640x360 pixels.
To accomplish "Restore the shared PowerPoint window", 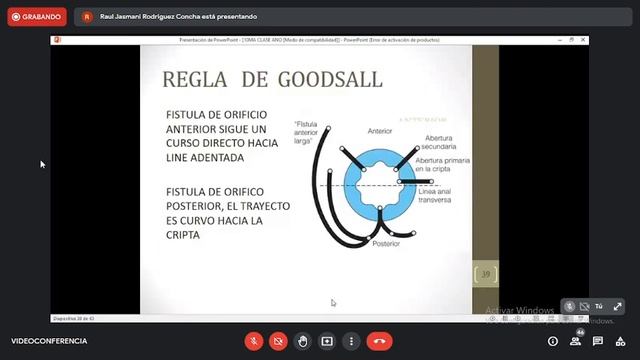I will pyautogui.click(x=571, y=40).
